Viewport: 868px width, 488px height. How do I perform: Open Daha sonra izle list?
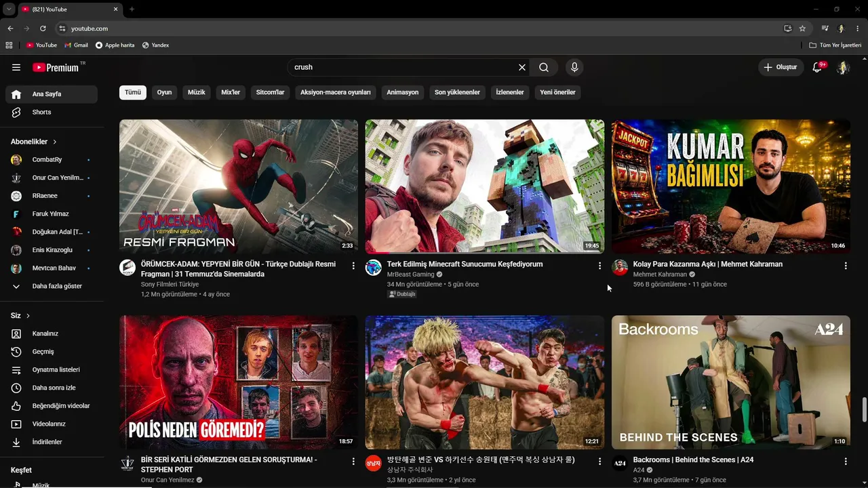coord(52,388)
